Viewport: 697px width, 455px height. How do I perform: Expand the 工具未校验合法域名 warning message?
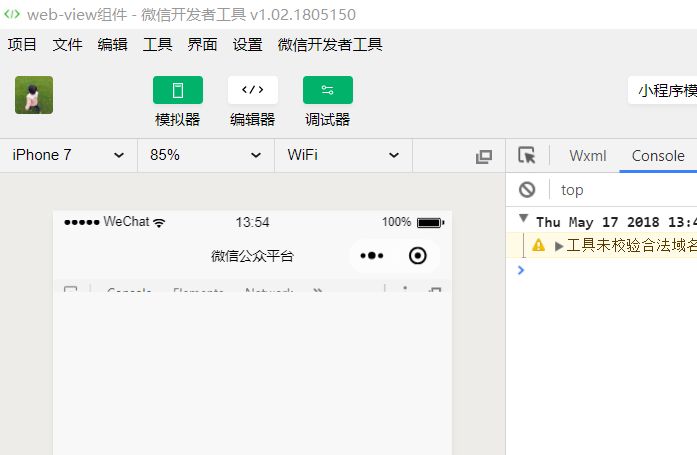(559, 246)
